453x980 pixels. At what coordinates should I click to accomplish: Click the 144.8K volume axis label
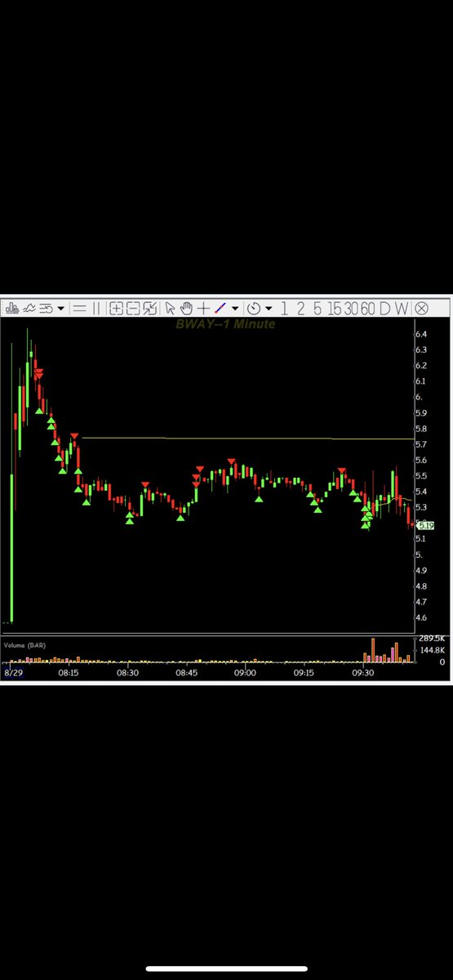433,651
